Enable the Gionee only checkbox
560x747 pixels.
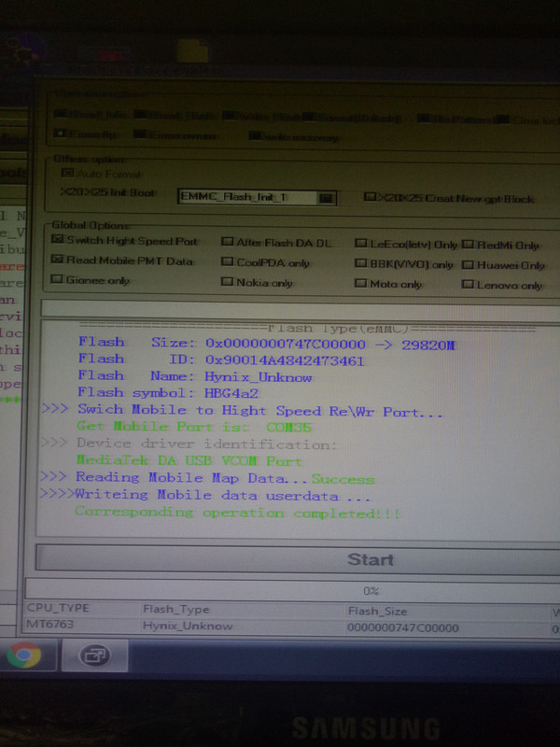coord(57,279)
